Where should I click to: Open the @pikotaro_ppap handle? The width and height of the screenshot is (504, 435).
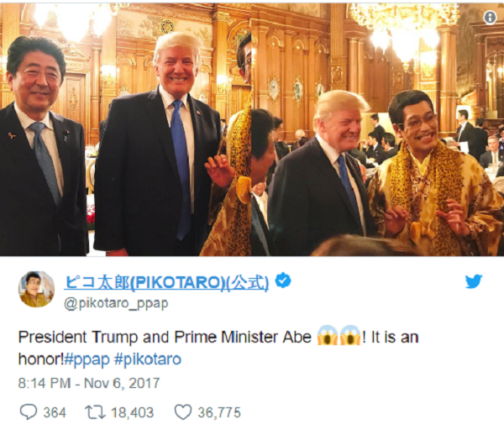116,304
